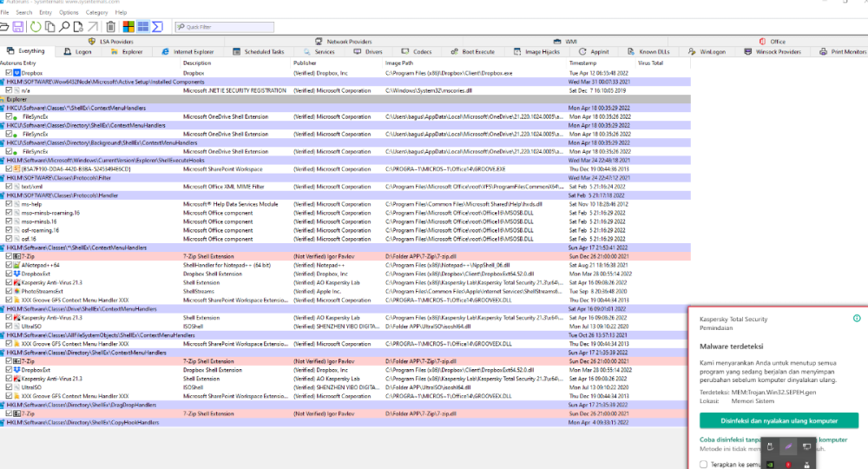Select the CopyHookHandlers registry key row

click(345, 422)
